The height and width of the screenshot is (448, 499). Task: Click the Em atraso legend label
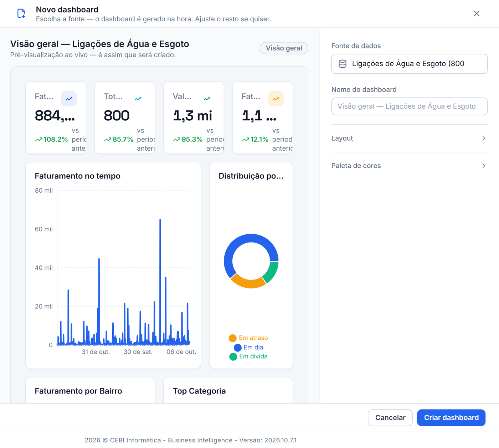pos(253,338)
